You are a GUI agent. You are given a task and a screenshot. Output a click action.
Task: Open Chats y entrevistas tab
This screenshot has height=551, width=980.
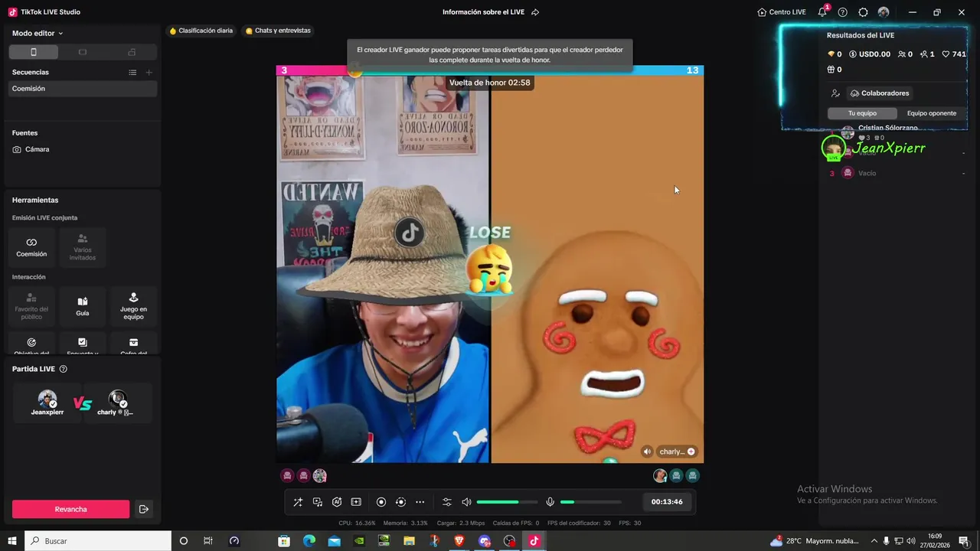278,31
